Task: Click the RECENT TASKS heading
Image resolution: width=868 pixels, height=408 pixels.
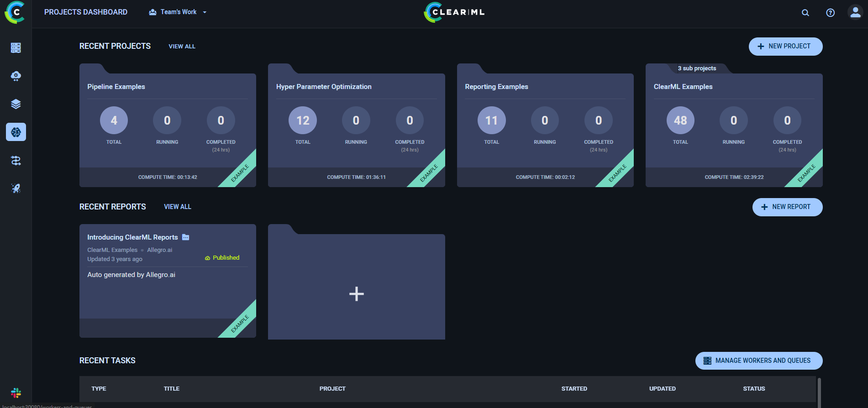Action: [x=107, y=361]
